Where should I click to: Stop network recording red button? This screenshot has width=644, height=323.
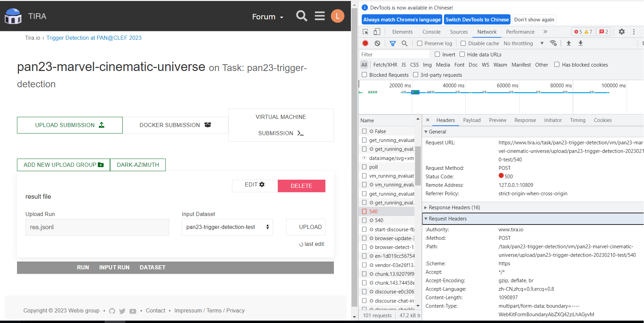365,43
